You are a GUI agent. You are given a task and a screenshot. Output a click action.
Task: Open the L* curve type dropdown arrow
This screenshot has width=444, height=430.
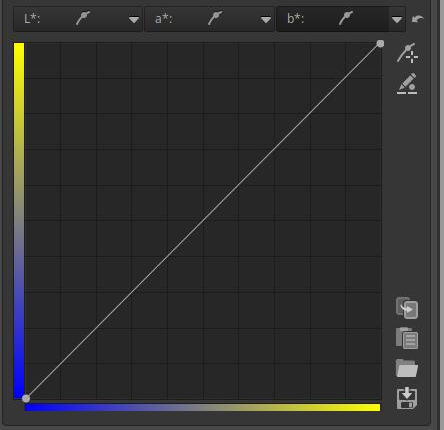(x=134, y=20)
